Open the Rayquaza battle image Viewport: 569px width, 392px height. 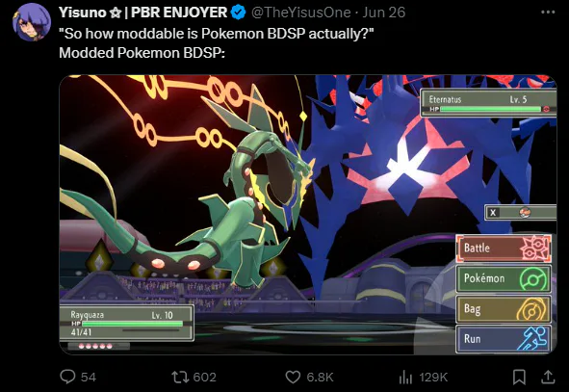308,215
